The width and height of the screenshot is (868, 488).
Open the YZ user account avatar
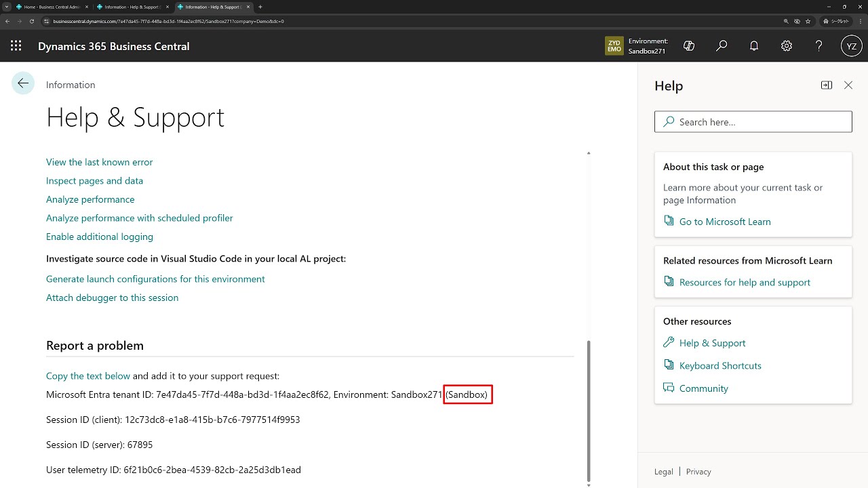click(852, 46)
